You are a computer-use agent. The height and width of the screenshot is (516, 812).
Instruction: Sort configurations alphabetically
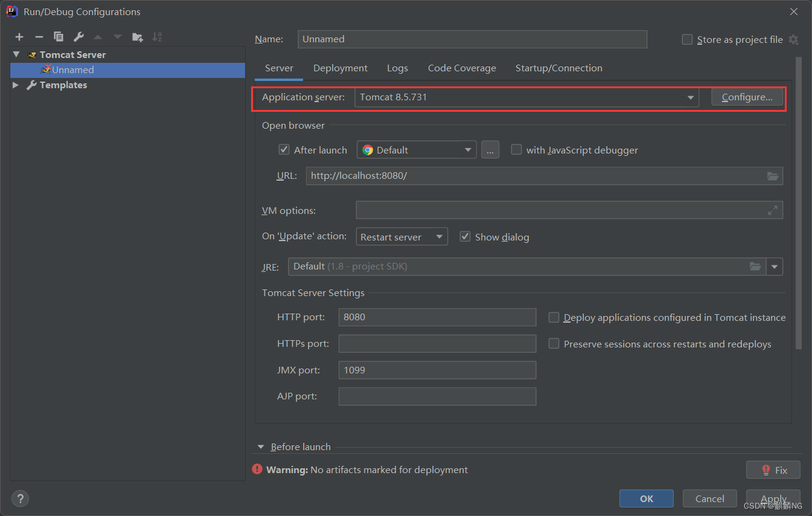[157, 37]
